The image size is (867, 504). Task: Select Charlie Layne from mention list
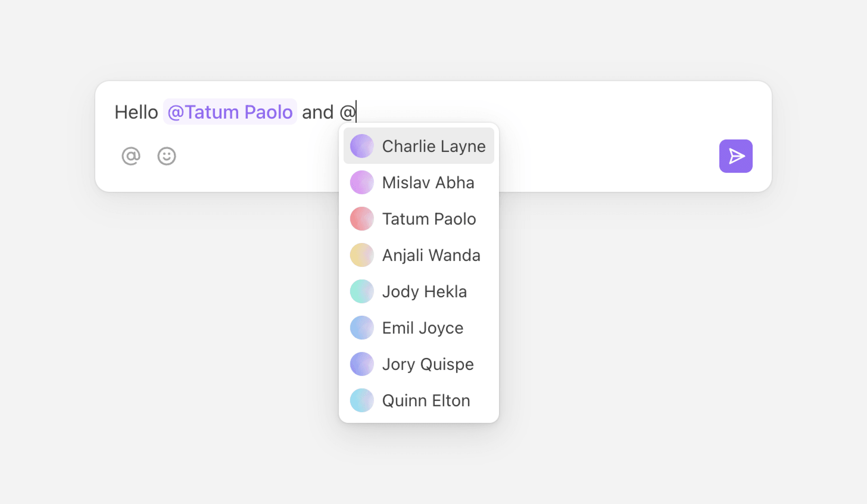pyautogui.click(x=433, y=146)
